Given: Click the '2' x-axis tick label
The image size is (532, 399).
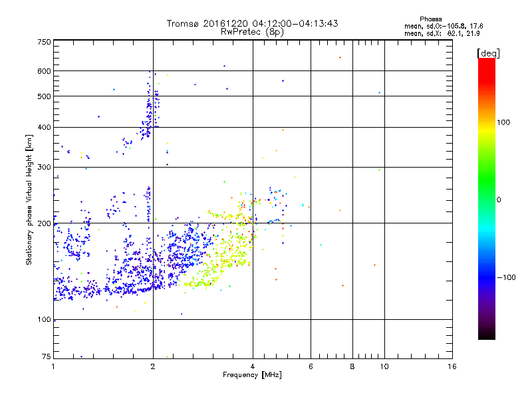Looking at the screenshot, I should pyautogui.click(x=153, y=366).
